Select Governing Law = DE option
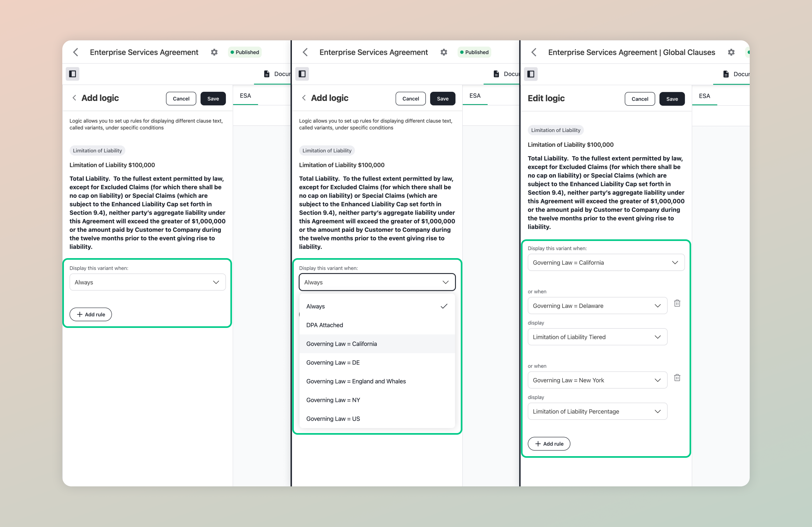 (377, 362)
